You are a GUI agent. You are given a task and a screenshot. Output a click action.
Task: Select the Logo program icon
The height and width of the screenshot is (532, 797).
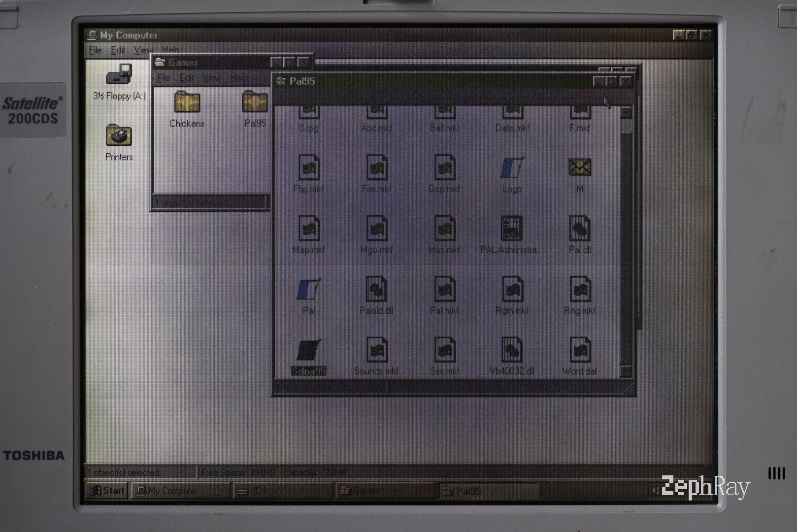tap(512, 167)
